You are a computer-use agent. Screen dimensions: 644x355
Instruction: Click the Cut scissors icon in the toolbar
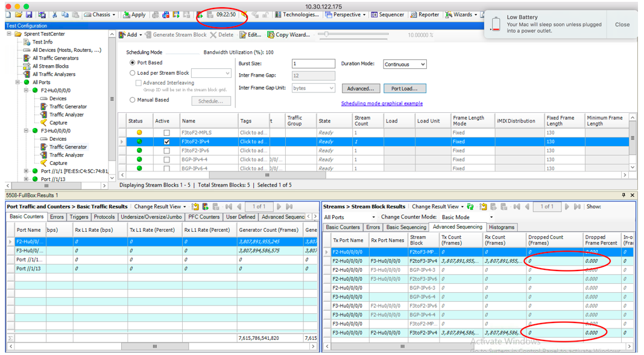click(x=54, y=14)
